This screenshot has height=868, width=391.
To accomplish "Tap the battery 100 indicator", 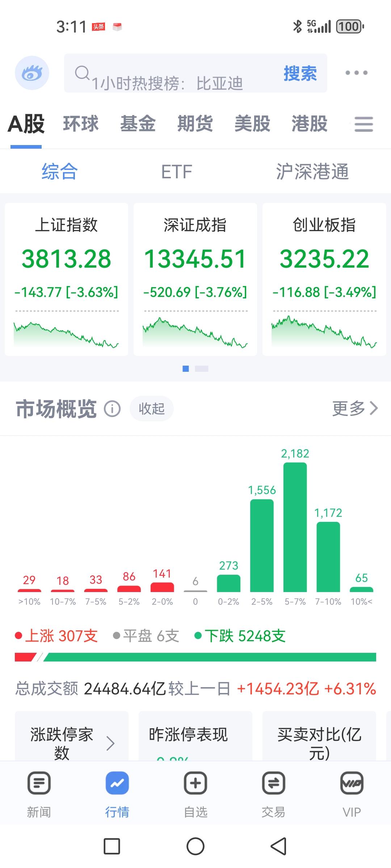I will click(x=350, y=26).
